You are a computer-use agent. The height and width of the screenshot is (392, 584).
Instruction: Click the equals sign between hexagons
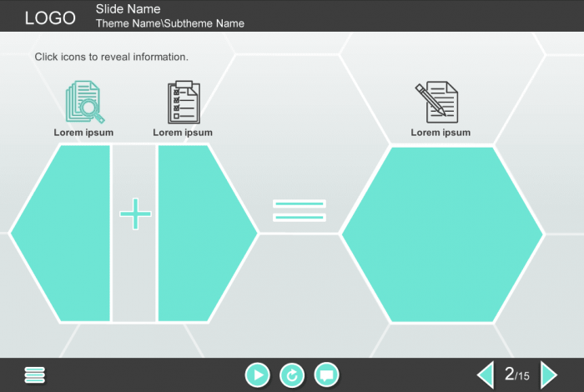point(300,210)
